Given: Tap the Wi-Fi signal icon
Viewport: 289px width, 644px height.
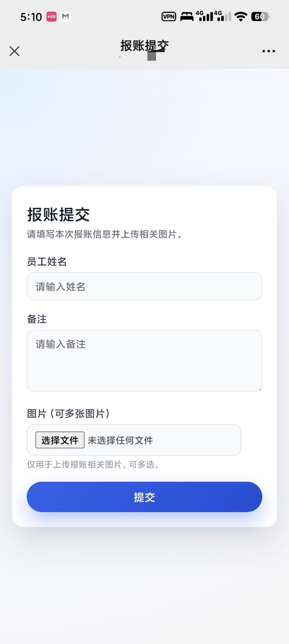Looking at the screenshot, I should tap(241, 17).
